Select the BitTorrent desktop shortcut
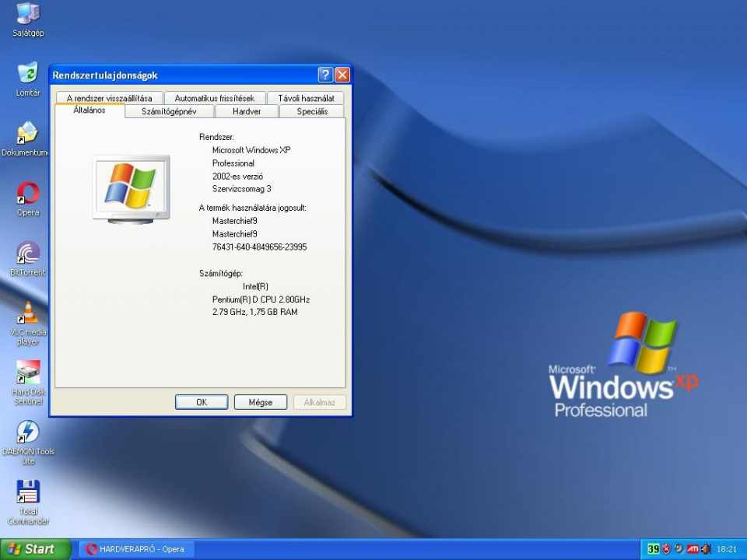 point(28,259)
